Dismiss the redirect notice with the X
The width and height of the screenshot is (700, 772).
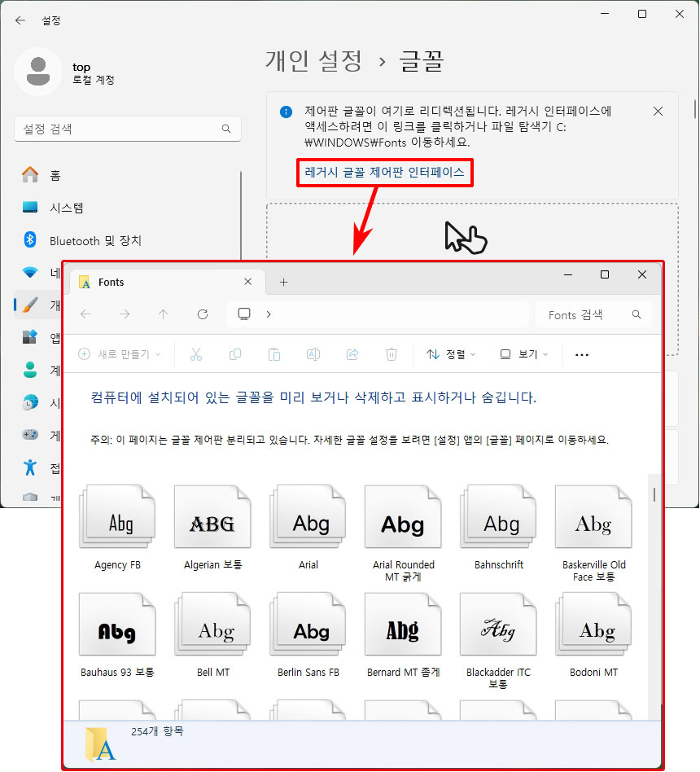click(x=658, y=111)
